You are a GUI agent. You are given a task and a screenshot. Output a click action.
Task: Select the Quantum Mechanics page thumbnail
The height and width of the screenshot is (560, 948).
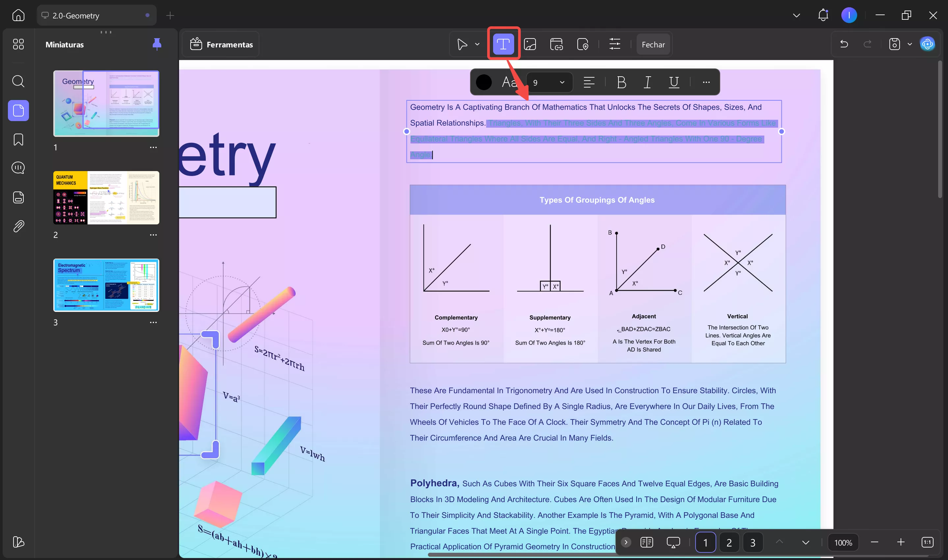(x=106, y=198)
